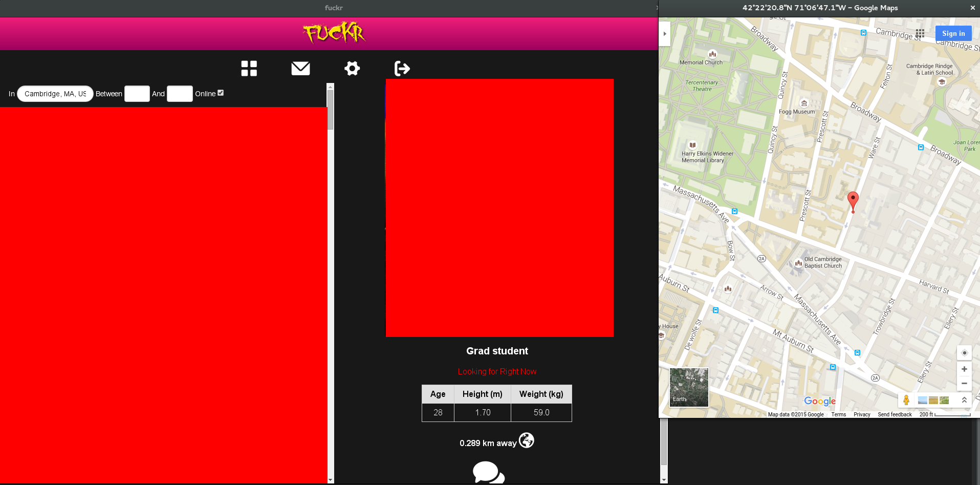Zoom in the map with plus button

pyautogui.click(x=964, y=369)
